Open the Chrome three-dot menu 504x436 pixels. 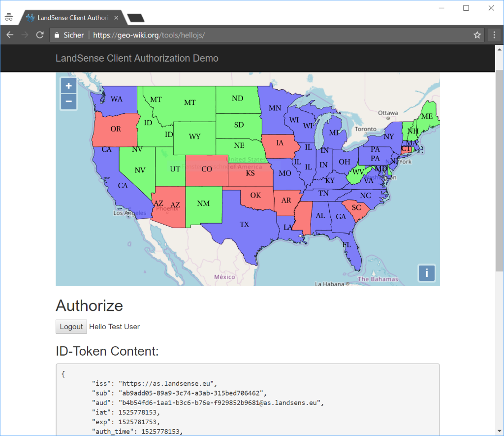494,34
